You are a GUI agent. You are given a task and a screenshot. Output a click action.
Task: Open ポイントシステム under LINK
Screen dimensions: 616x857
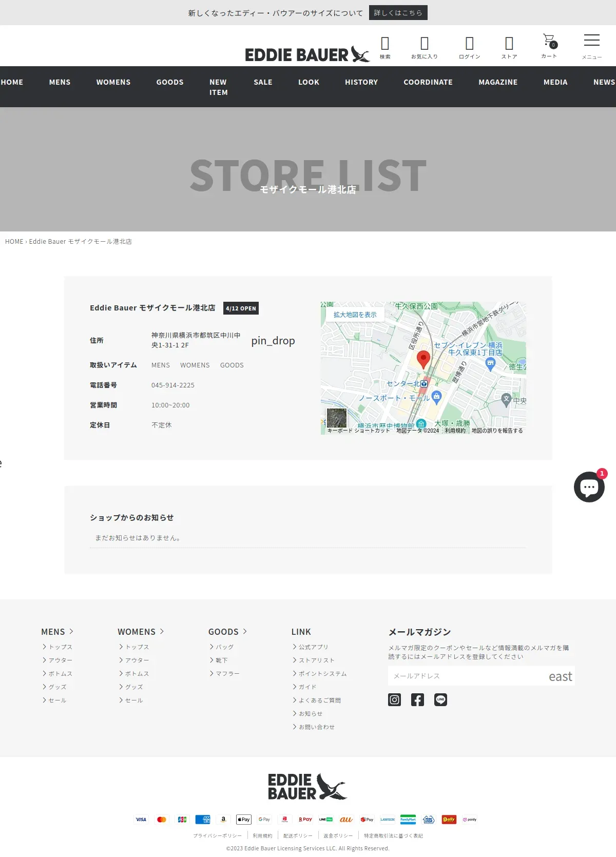pos(320,674)
